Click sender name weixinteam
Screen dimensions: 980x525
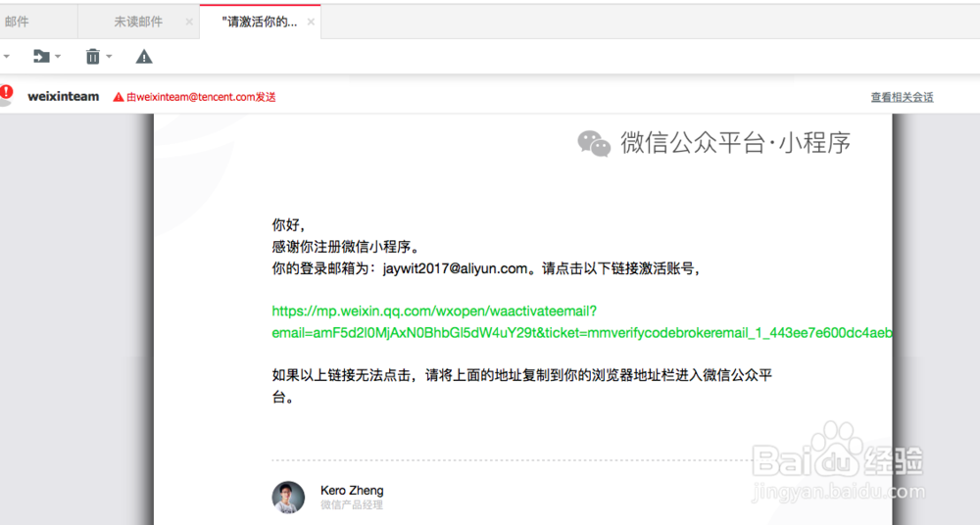coord(63,96)
